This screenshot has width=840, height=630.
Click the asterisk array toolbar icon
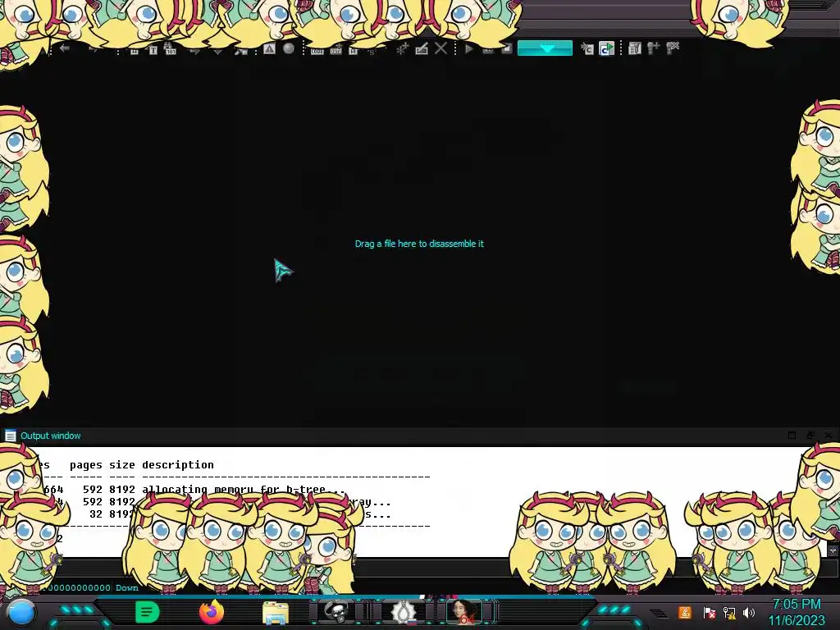pos(402,48)
